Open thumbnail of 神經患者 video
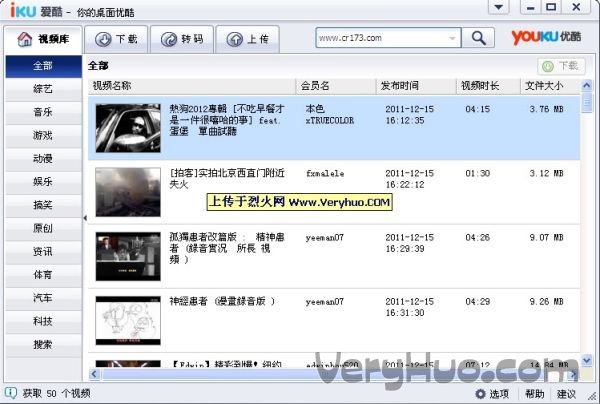The height and width of the screenshot is (404, 600). 128,321
